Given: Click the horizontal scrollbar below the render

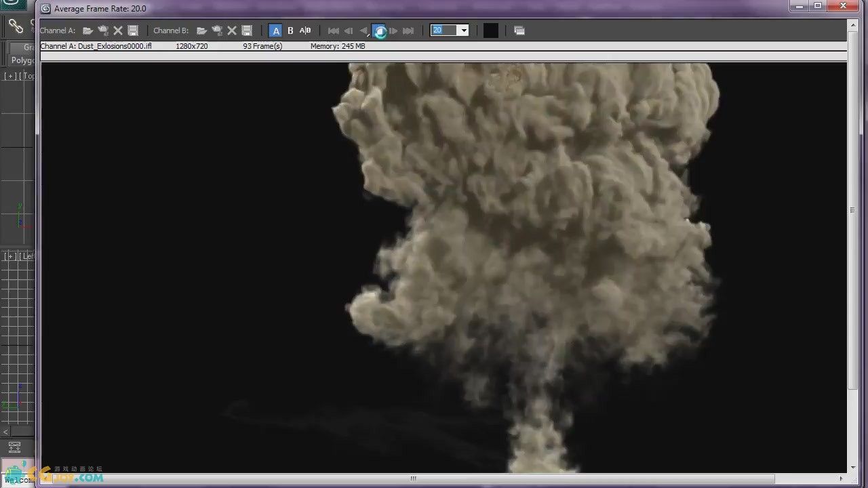Looking at the screenshot, I should point(412,478).
